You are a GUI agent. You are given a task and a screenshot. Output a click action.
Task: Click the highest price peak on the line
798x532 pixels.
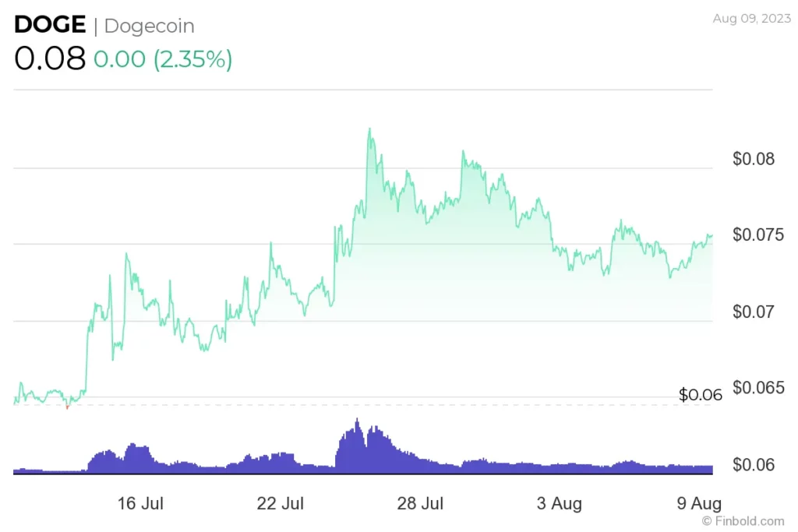point(369,129)
